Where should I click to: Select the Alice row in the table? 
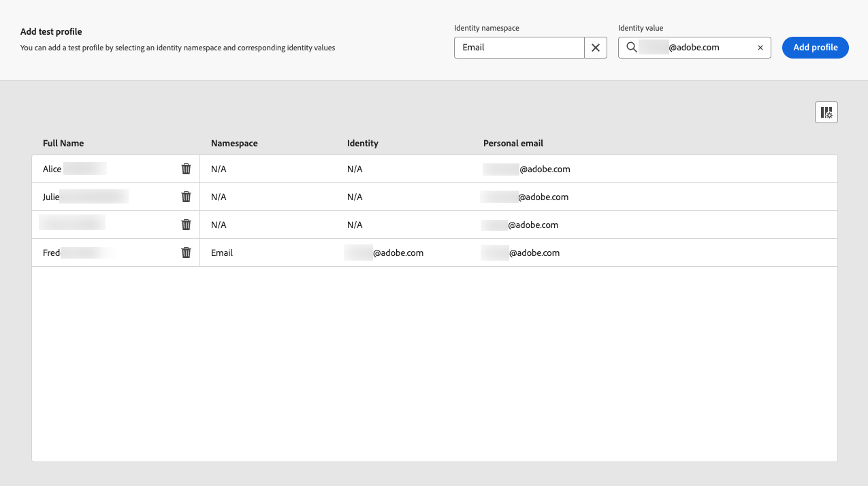(434, 169)
